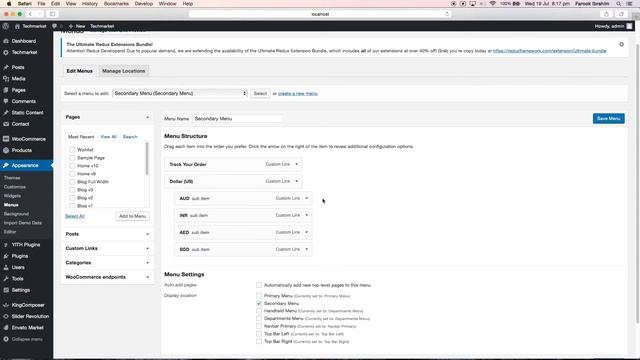Expand the Posts panel
640x360 pixels.
tap(147, 234)
